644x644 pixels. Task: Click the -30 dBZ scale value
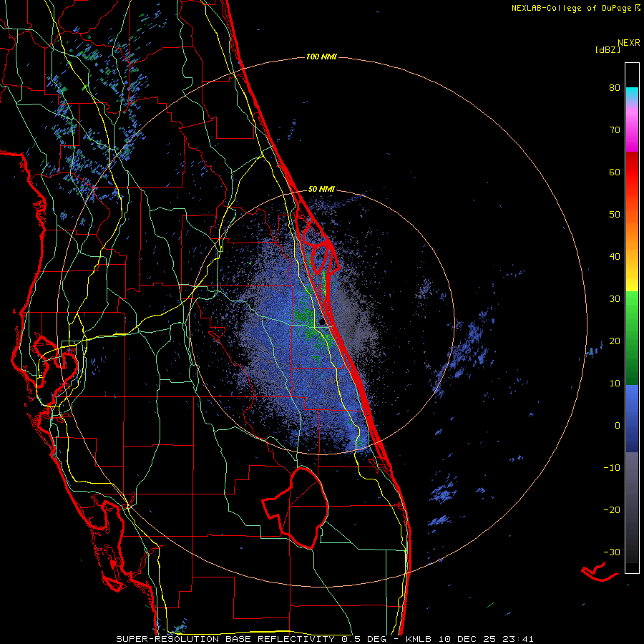[x=612, y=552]
